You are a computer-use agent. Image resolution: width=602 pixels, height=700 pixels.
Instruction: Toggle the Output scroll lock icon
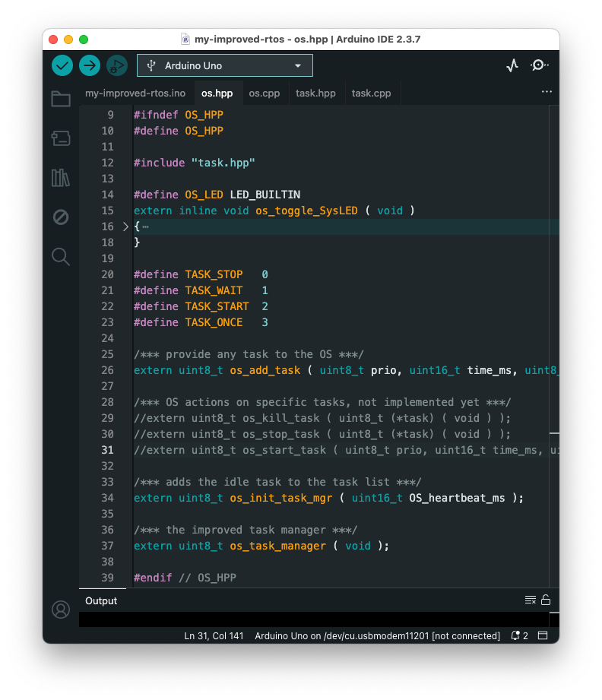545,600
